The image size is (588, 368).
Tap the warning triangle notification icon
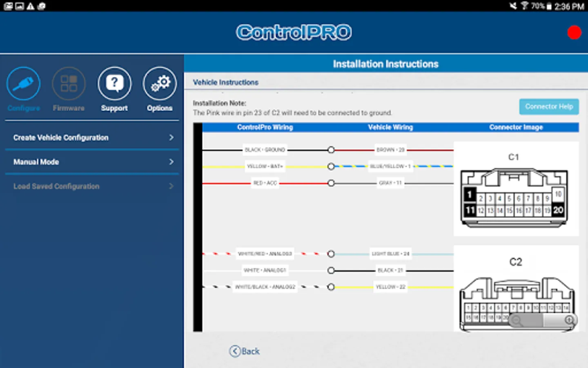click(x=31, y=6)
